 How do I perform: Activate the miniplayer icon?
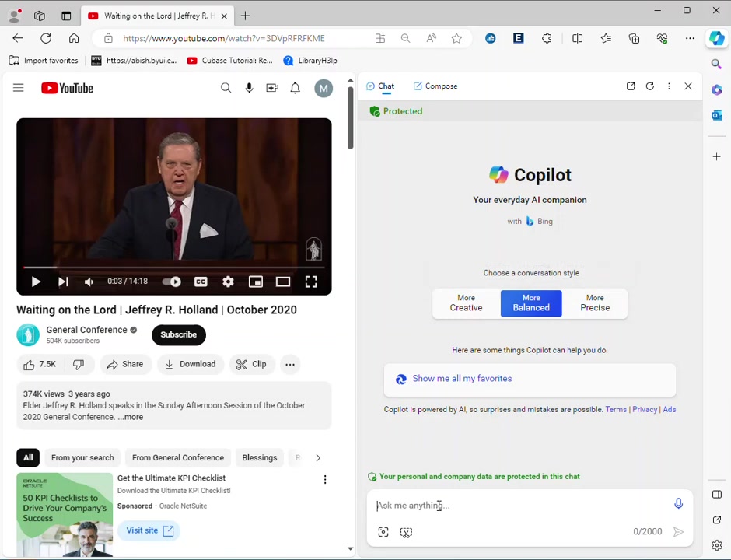tap(255, 282)
